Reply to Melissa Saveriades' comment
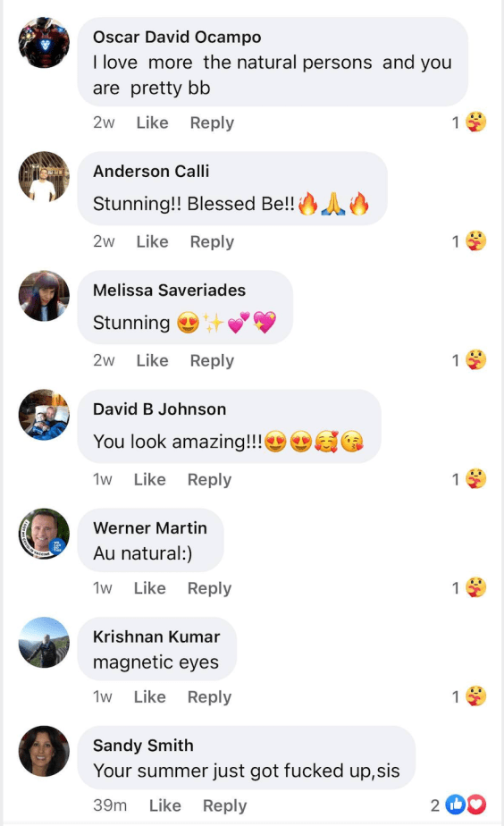Screen dimensions: 504x826 212,361
